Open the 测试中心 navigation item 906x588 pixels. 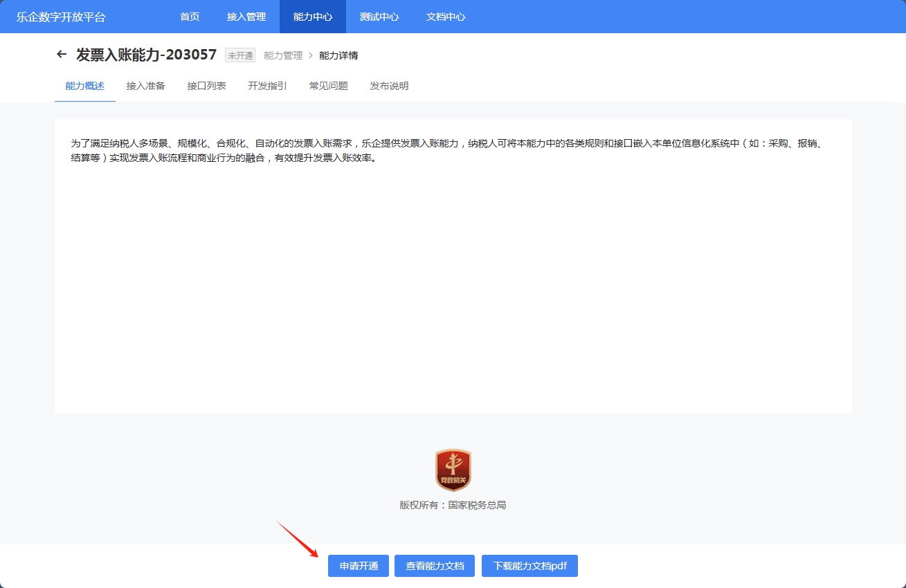[379, 17]
